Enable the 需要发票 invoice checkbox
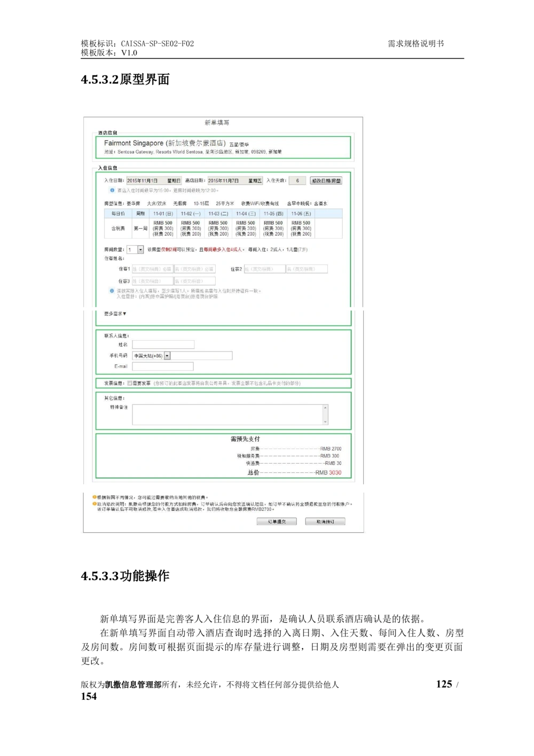 pyautogui.click(x=130, y=383)
